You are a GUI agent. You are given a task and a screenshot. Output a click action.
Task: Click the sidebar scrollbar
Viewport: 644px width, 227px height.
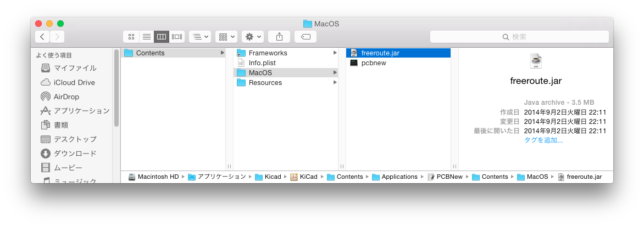tap(116, 88)
